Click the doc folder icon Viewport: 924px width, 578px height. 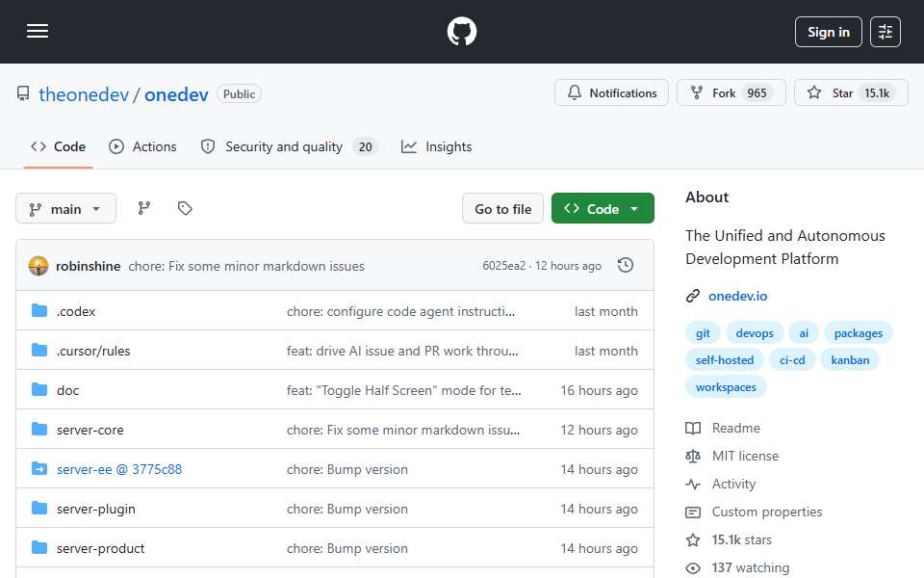pyautogui.click(x=39, y=390)
